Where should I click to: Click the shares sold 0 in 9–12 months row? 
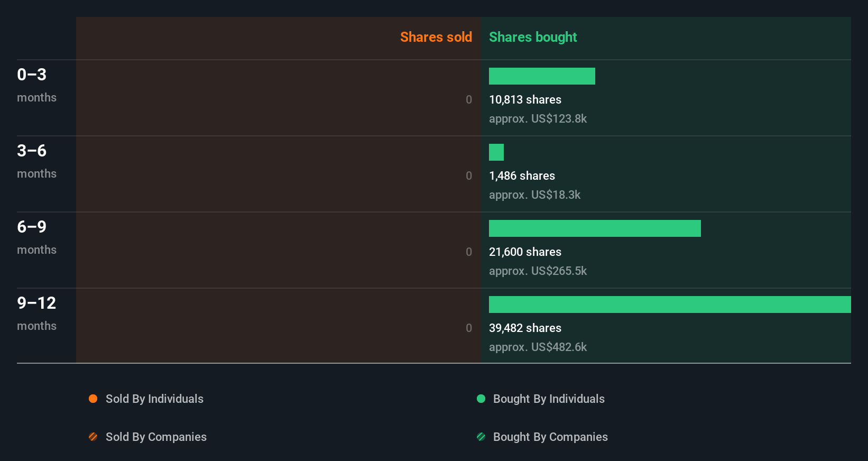click(469, 328)
